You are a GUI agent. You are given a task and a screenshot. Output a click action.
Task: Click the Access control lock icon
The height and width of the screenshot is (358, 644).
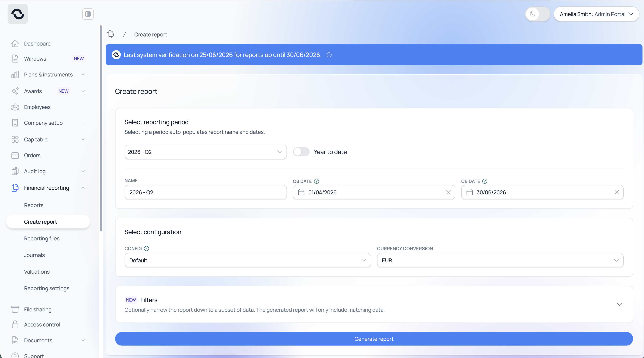tap(15, 324)
